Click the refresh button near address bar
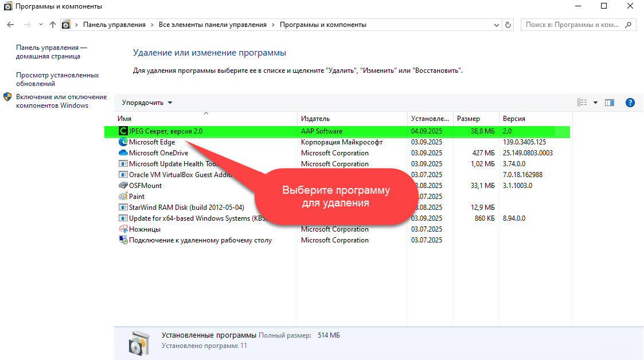Viewport: 644px width, 360px height. 508,25
